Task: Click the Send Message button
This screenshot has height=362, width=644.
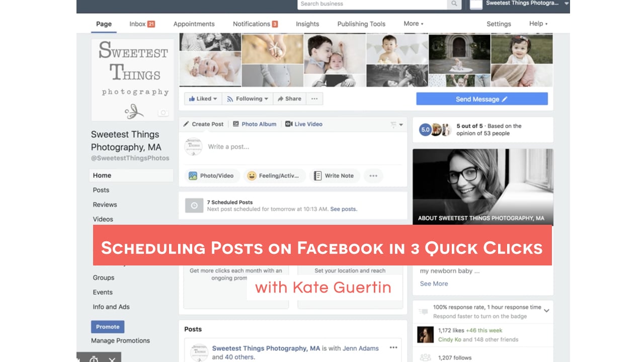Action: pyautogui.click(x=482, y=99)
